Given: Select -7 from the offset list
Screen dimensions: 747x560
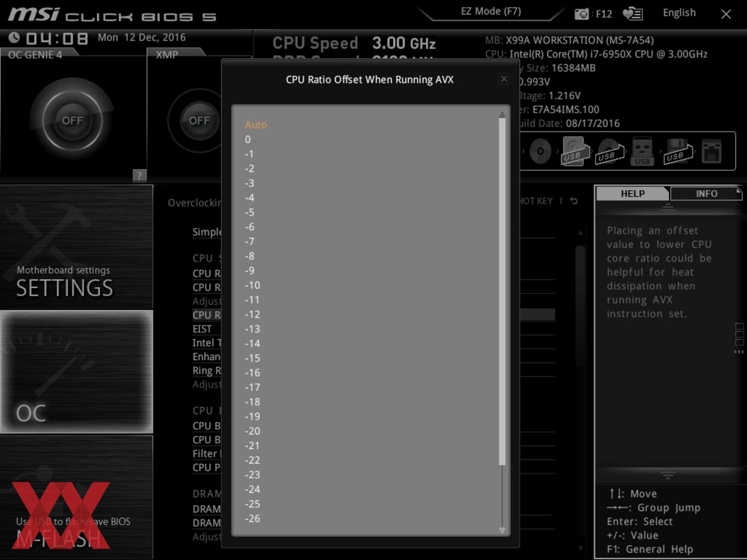Looking at the screenshot, I should click(x=249, y=241).
